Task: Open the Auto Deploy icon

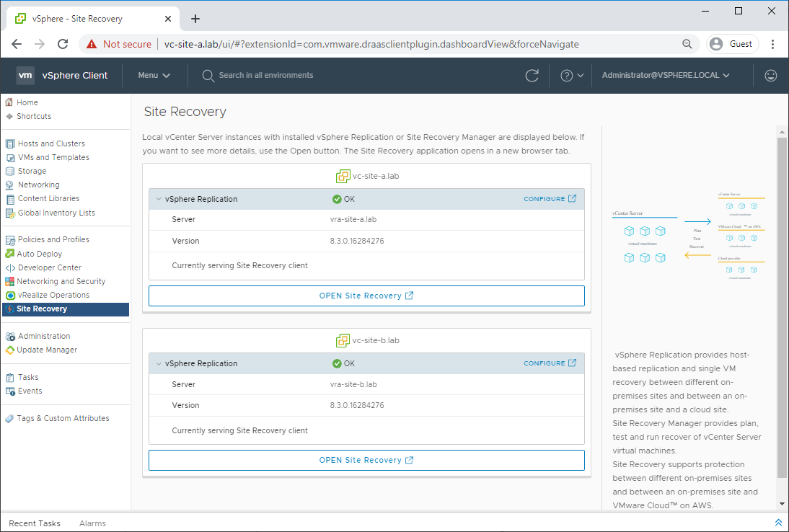Action: pos(9,254)
